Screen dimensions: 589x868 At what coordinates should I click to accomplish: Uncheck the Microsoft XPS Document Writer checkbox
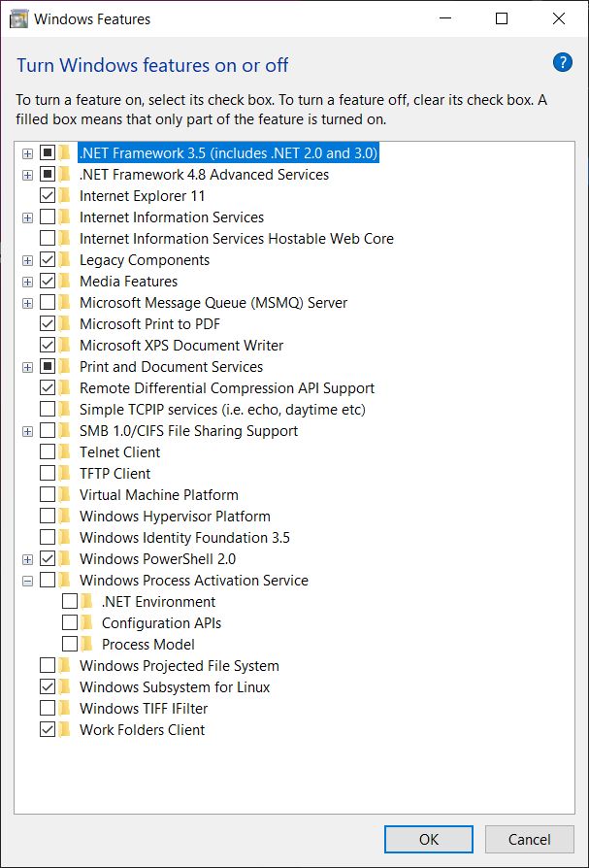pos(48,346)
